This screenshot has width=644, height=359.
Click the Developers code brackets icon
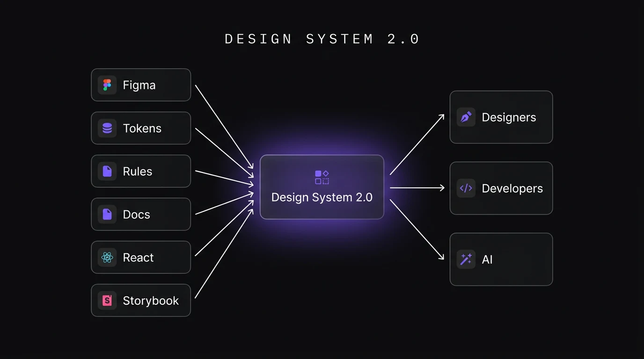(466, 188)
